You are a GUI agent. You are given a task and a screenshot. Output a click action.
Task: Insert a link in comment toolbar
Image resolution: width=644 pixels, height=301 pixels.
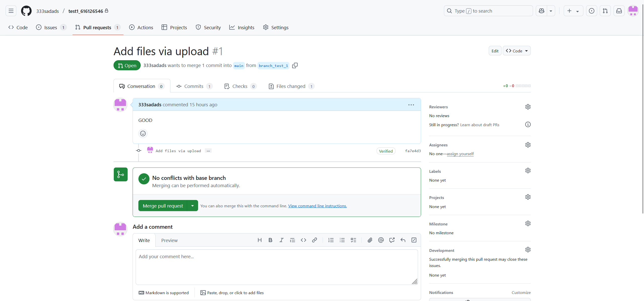tap(314, 240)
